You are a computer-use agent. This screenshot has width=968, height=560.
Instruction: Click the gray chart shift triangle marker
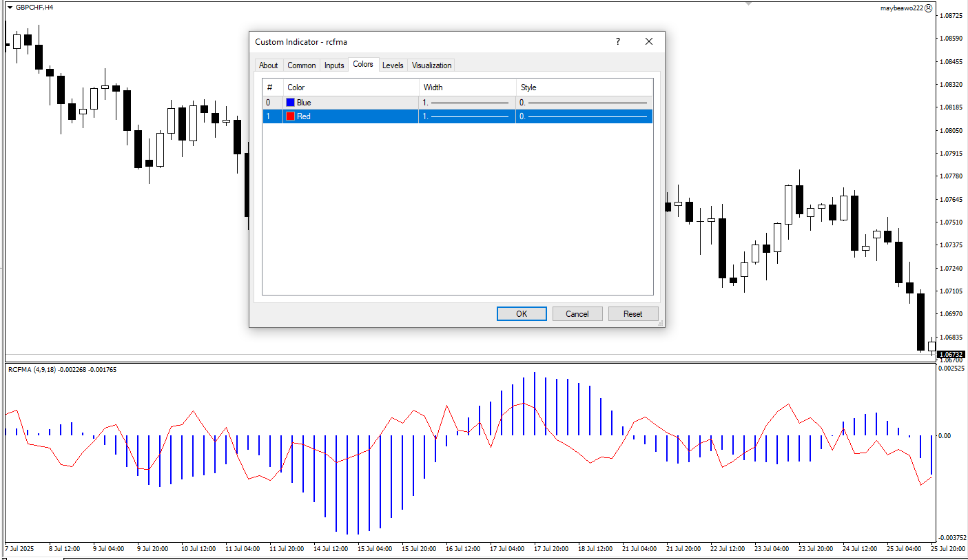click(x=748, y=3)
